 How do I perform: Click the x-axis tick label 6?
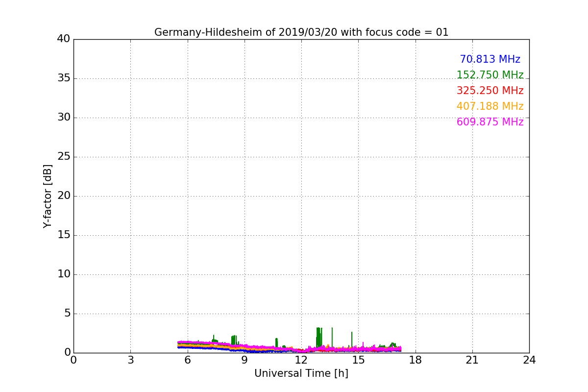tap(187, 360)
